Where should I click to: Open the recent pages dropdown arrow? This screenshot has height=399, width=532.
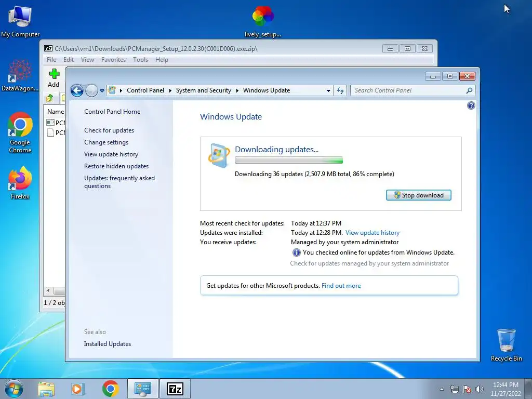coord(102,91)
